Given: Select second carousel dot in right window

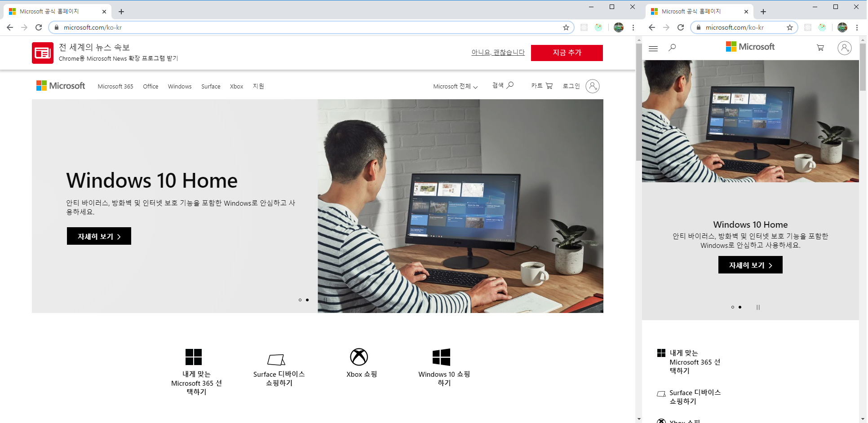Looking at the screenshot, I should click(740, 307).
